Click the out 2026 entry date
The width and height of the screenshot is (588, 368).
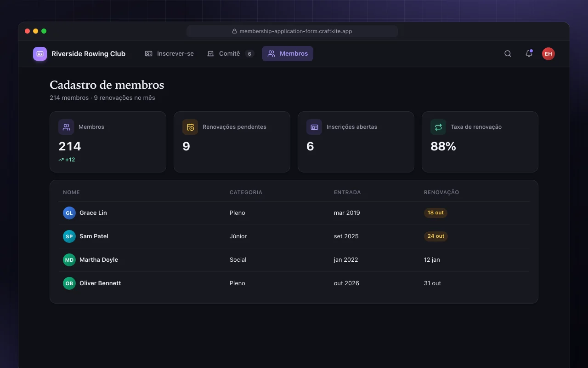pos(346,283)
